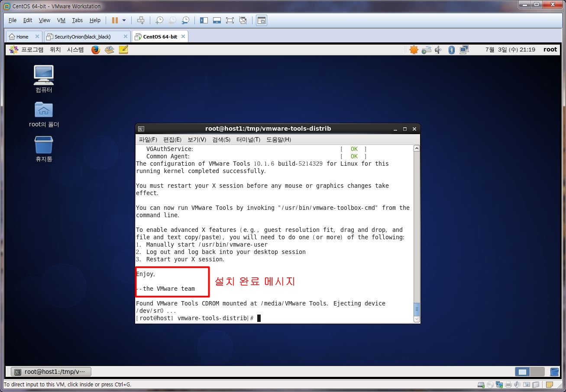Viewport: 566px width, 392px height.
Task: Open the 시스템 system menu
Action: pyautogui.click(x=75, y=50)
